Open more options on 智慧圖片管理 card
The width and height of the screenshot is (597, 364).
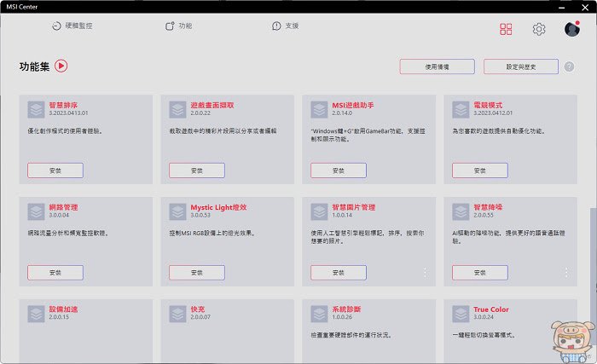425,272
